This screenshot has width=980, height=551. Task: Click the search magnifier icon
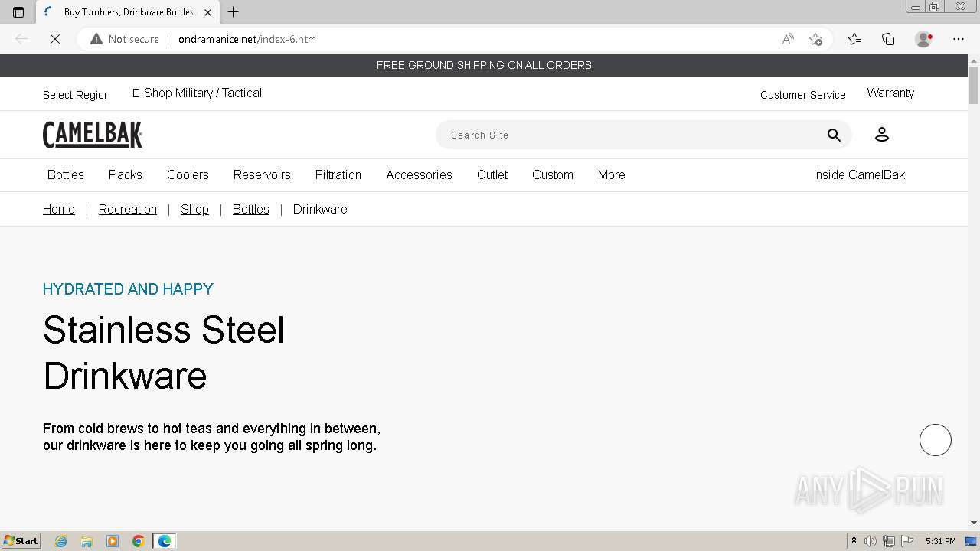coord(834,135)
